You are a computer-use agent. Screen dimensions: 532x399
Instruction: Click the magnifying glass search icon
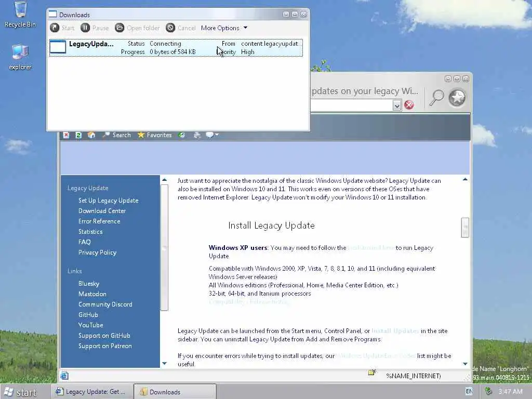436,98
